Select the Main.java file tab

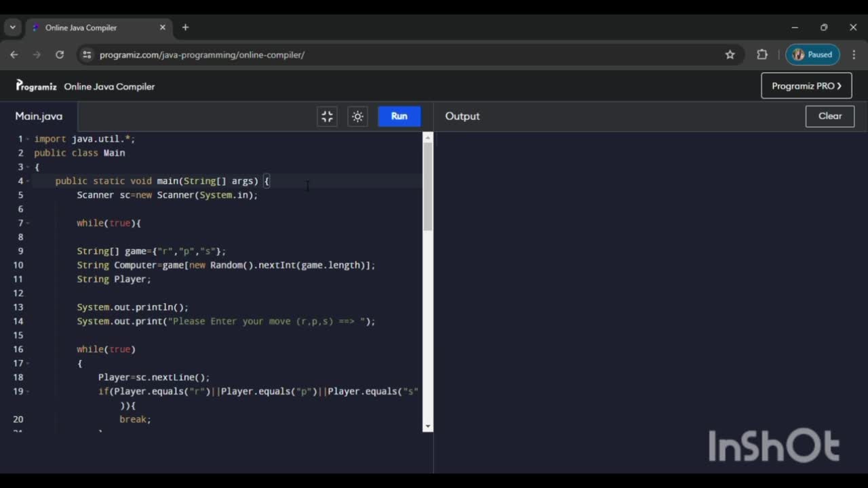pos(39,117)
